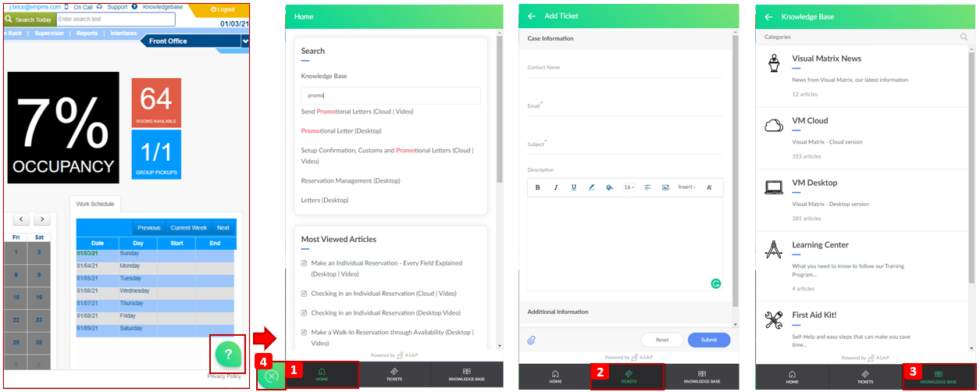980x392 pixels.
Task: Toggle Italic in the description editor
Action: tap(555, 187)
